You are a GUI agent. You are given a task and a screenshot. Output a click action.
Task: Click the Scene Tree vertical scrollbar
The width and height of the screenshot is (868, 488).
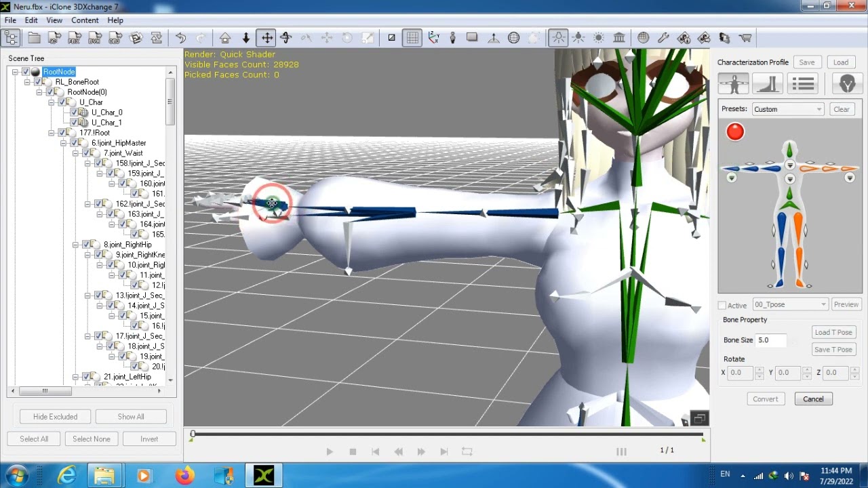coord(170,102)
